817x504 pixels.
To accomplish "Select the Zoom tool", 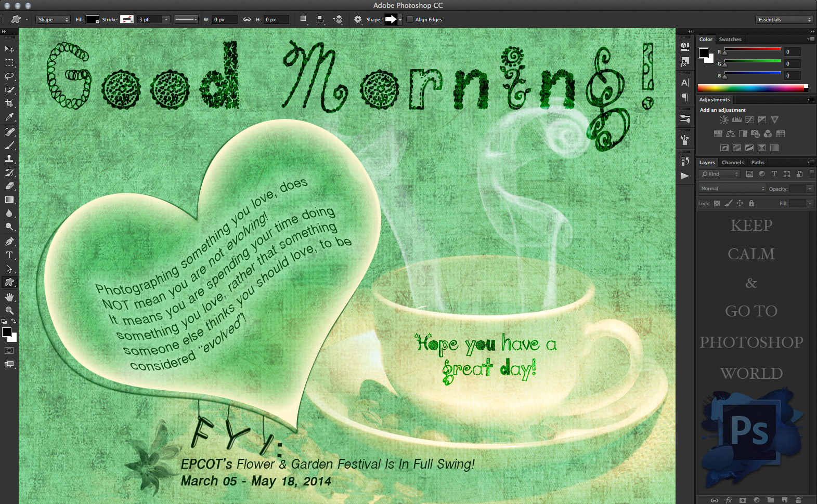I will coord(9,311).
